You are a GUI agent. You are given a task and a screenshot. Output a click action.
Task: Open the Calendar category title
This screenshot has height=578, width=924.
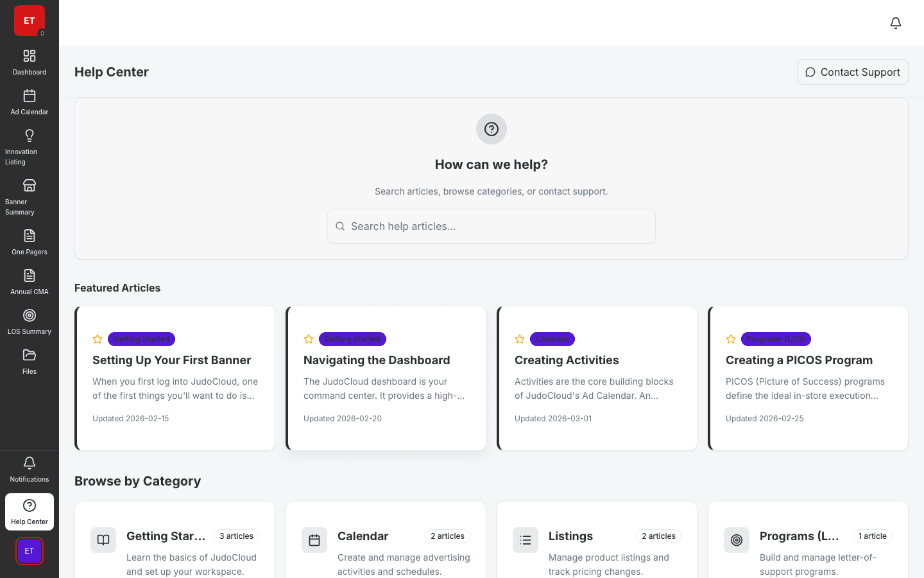[363, 536]
